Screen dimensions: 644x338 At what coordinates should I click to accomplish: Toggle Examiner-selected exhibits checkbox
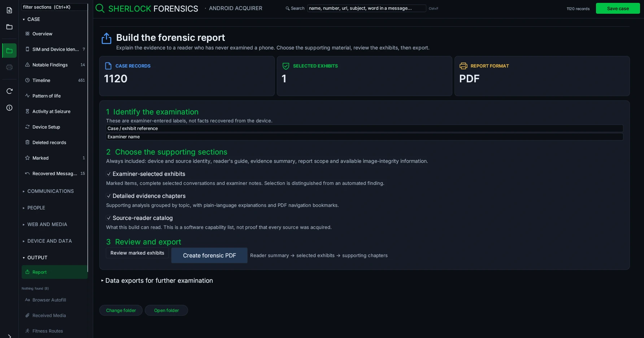pos(109,174)
